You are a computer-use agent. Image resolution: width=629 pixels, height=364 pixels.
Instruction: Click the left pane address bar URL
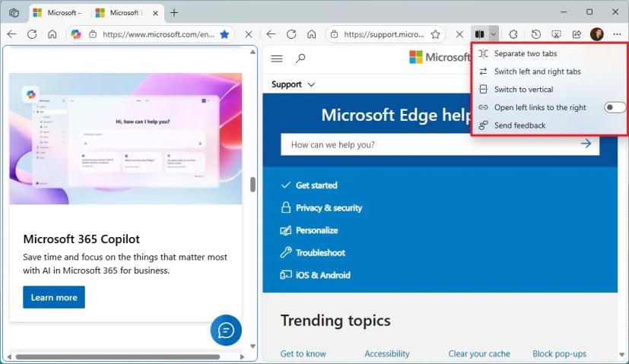tap(158, 34)
